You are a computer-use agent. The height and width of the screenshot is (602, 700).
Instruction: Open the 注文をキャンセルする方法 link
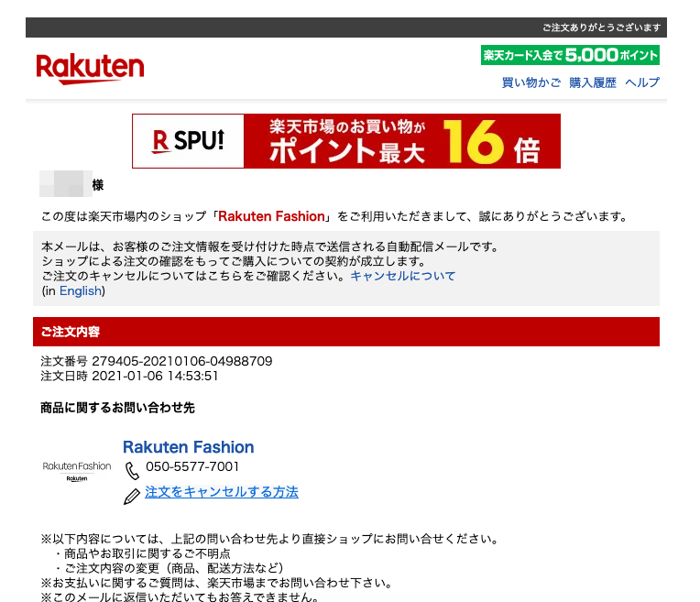point(222,492)
